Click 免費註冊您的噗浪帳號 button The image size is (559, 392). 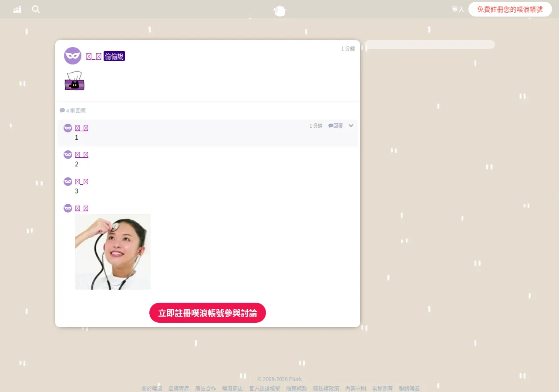510,9
